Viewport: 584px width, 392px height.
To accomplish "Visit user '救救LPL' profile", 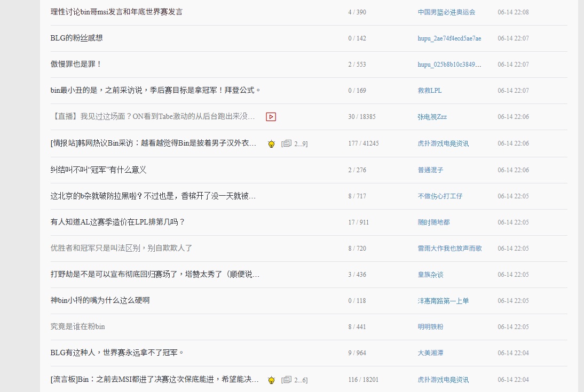I will point(430,91).
